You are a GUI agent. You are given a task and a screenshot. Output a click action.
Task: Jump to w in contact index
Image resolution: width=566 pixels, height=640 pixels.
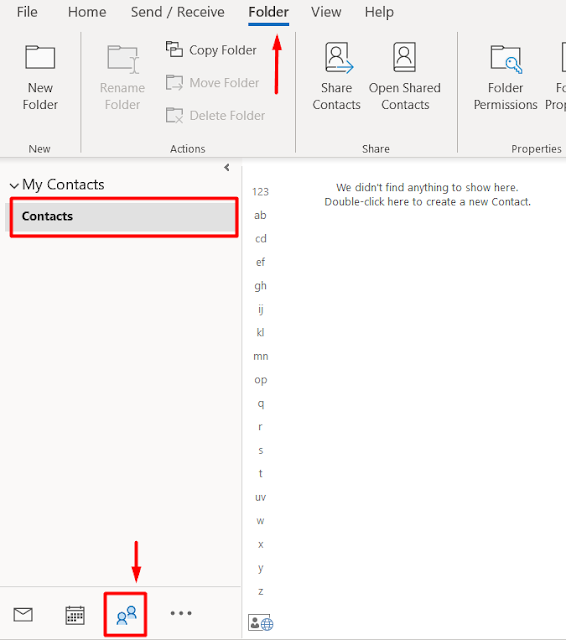260,521
